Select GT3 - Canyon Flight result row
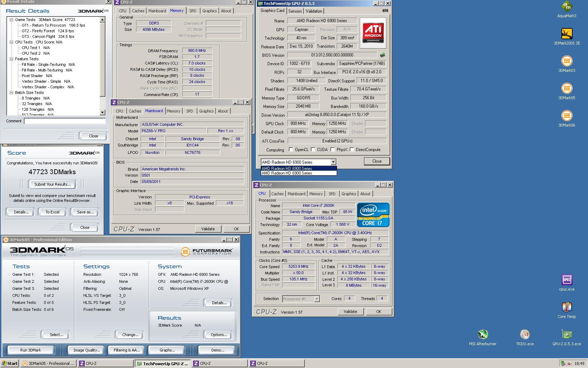 (48, 36)
